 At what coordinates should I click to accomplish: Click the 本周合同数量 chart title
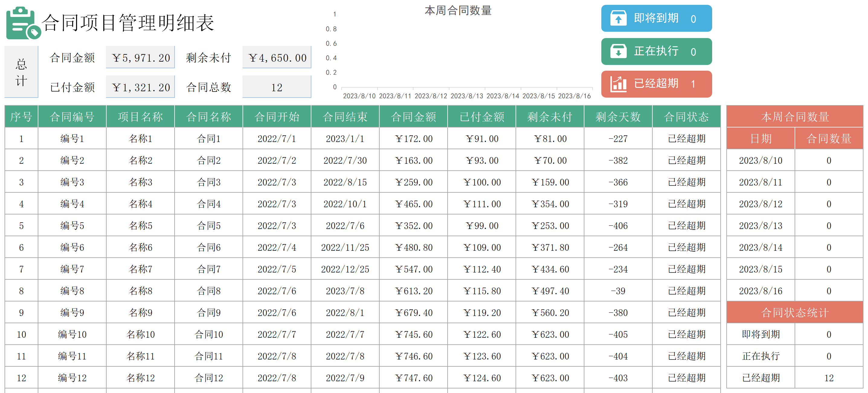[458, 11]
